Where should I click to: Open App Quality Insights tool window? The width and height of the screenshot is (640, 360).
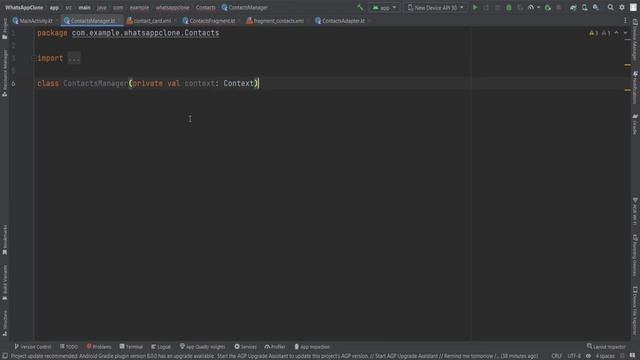click(202, 347)
